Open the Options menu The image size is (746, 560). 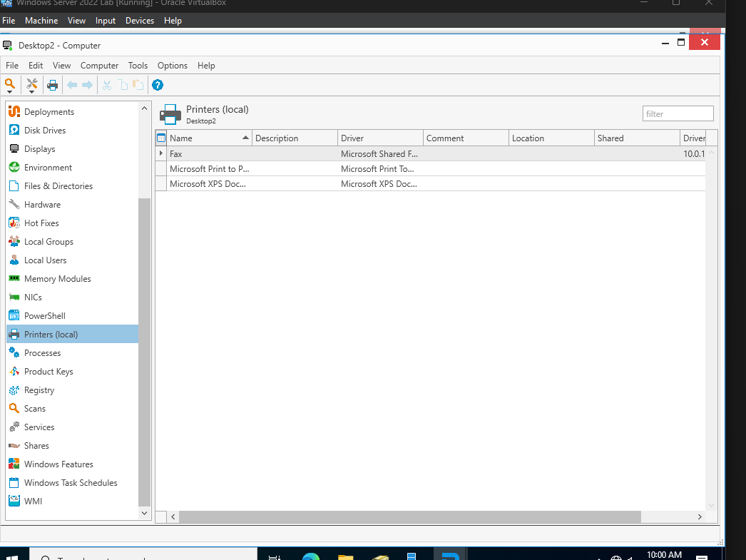[x=172, y=65]
